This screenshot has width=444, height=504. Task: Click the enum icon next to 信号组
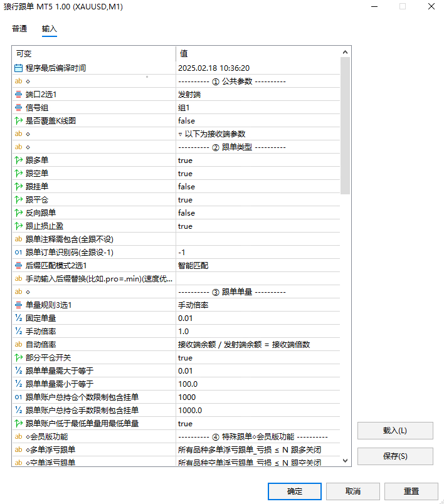click(19, 108)
